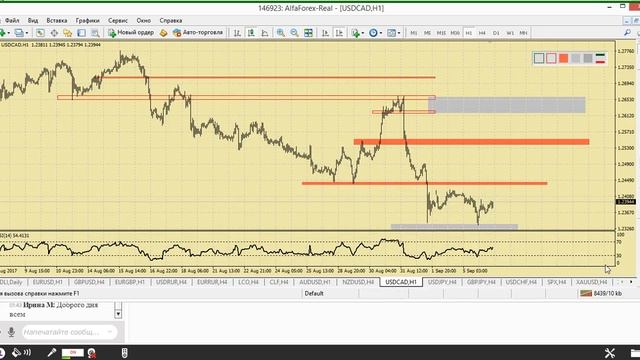This screenshot has height=360, width=640.
Task: Click the audio speaker icon in bottom bar
Action: (x=21, y=353)
